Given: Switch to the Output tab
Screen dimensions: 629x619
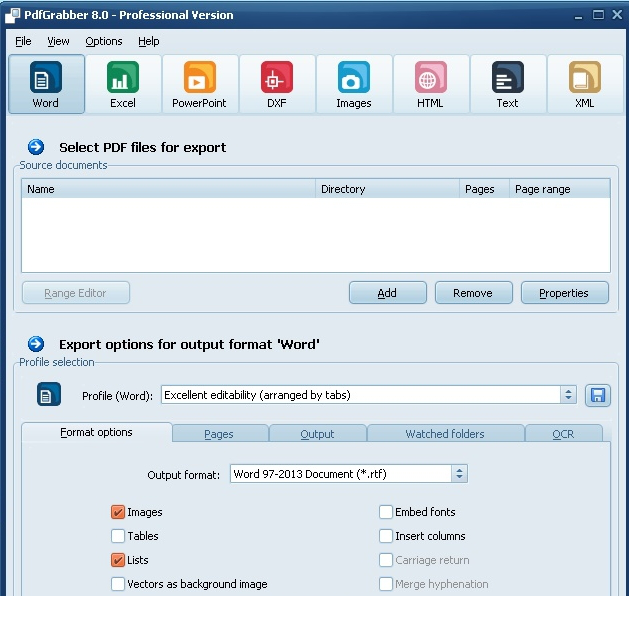Looking at the screenshot, I should click(317, 434).
